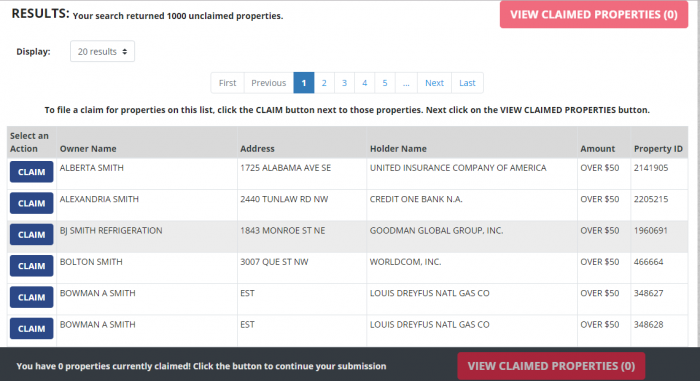Click the claim instructions sentence
This screenshot has height=381, width=700.
pos(347,110)
